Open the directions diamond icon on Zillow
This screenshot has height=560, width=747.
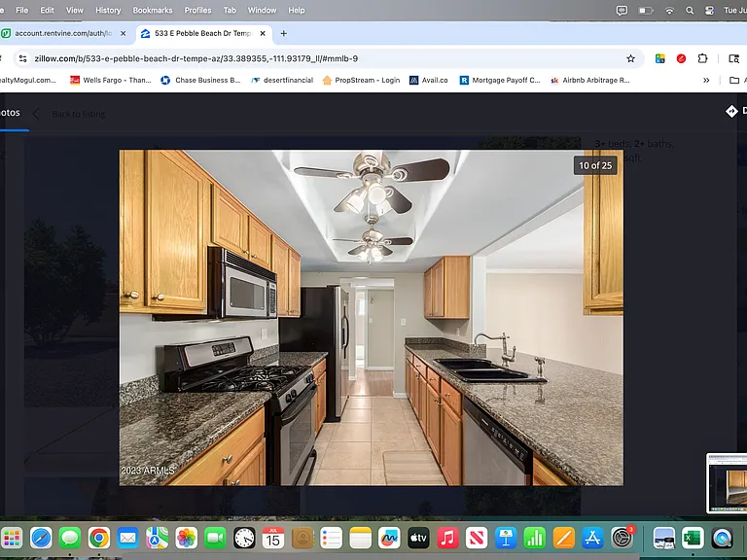731,111
